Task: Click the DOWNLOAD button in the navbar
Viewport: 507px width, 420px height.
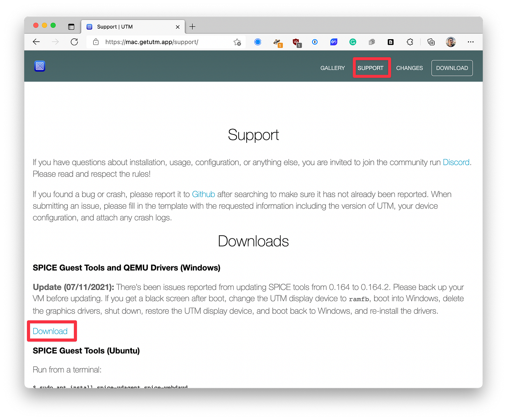Action: click(x=452, y=68)
